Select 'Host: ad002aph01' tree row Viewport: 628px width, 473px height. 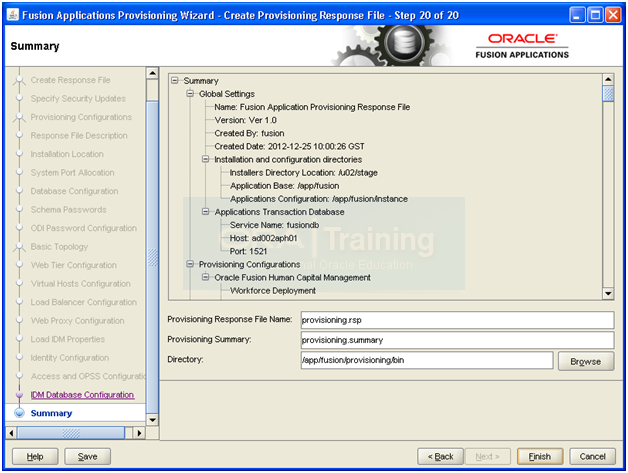(264, 238)
